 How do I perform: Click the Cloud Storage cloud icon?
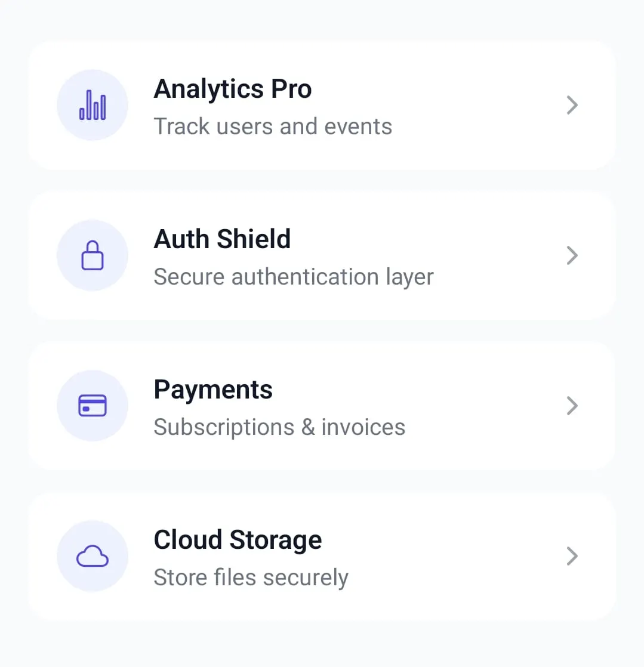(x=93, y=555)
